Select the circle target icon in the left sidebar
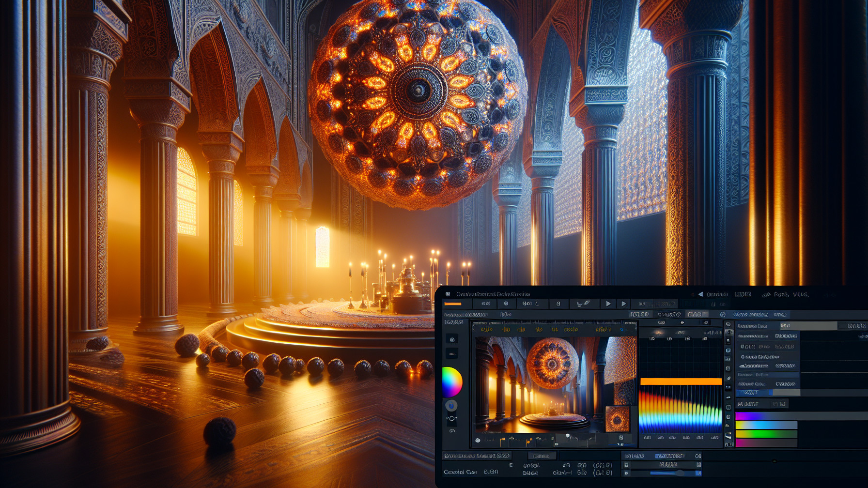Viewport: 868px width, 488px height. click(x=451, y=418)
